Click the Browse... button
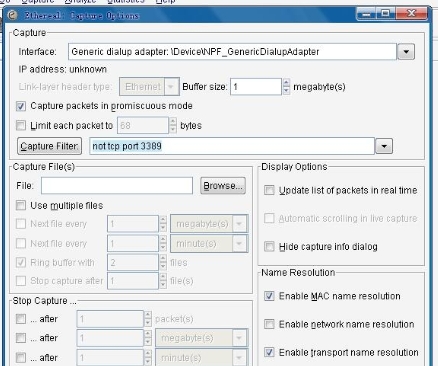438x366 pixels. click(x=223, y=186)
